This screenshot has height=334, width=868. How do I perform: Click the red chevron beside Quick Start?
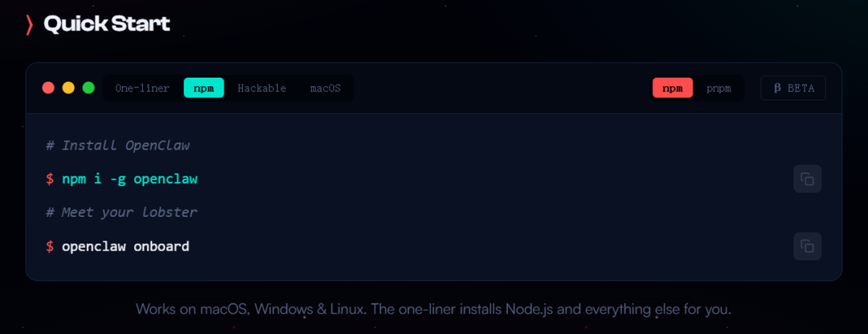(x=30, y=25)
